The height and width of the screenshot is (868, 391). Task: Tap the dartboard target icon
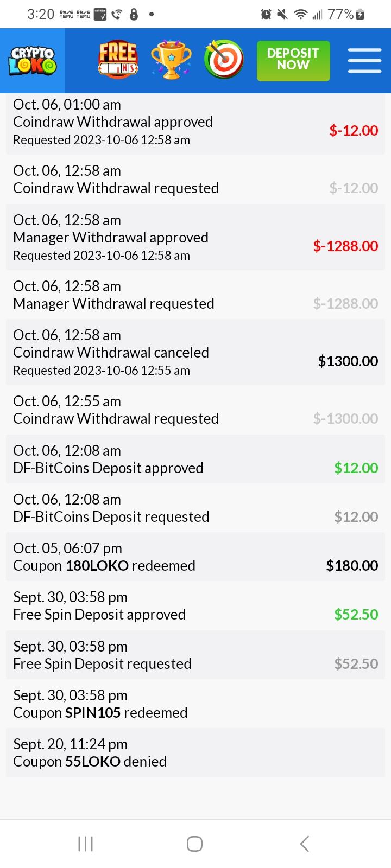[224, 61]
